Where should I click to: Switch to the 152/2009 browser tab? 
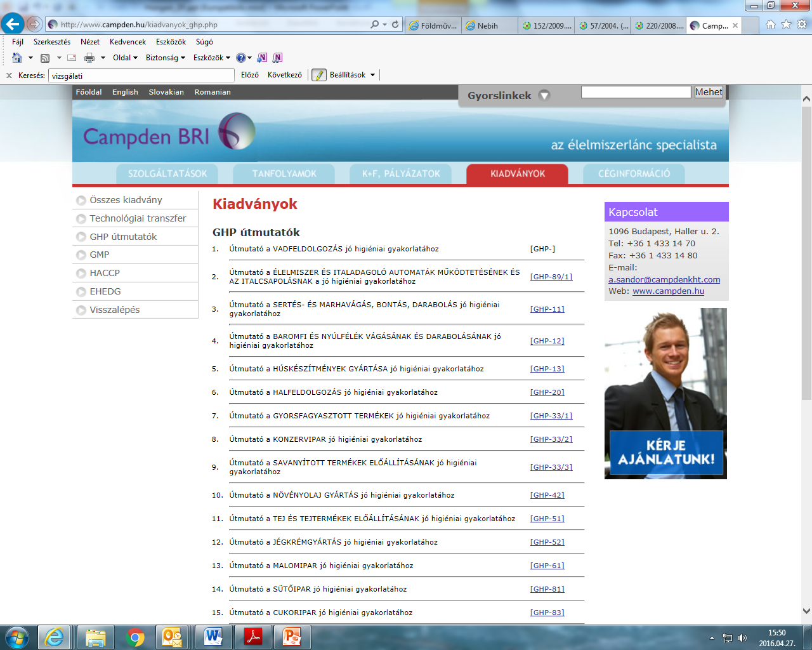point(546,25)
